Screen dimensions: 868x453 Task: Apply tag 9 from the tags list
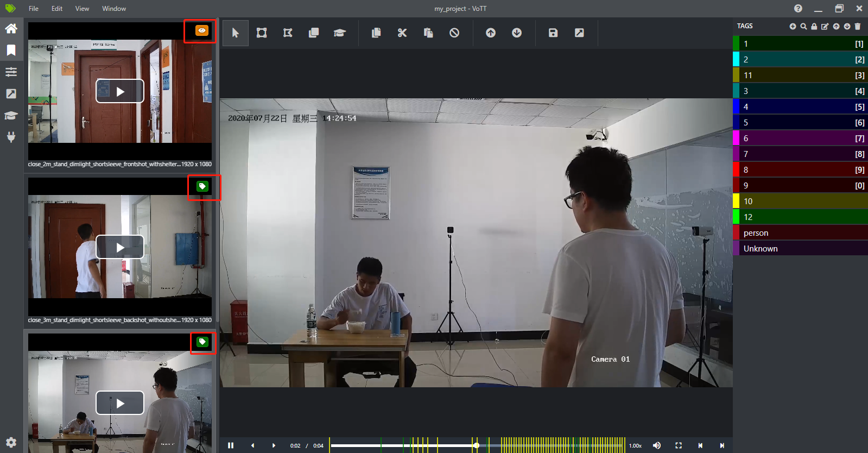[800, 185]
